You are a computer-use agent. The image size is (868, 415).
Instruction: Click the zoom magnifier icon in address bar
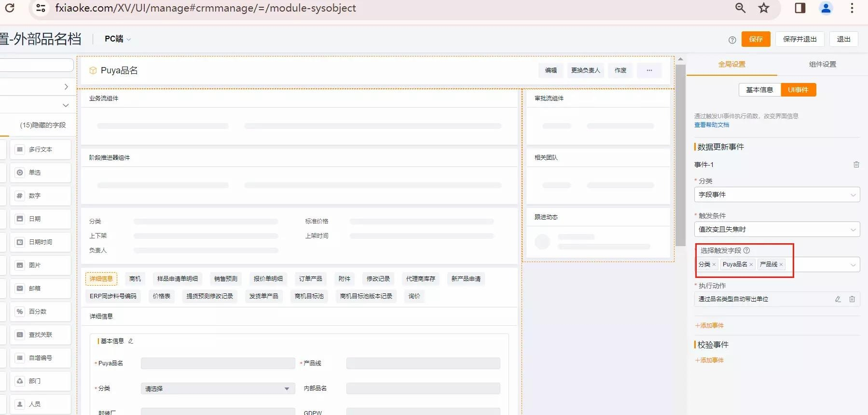click(x=740, y=8)
